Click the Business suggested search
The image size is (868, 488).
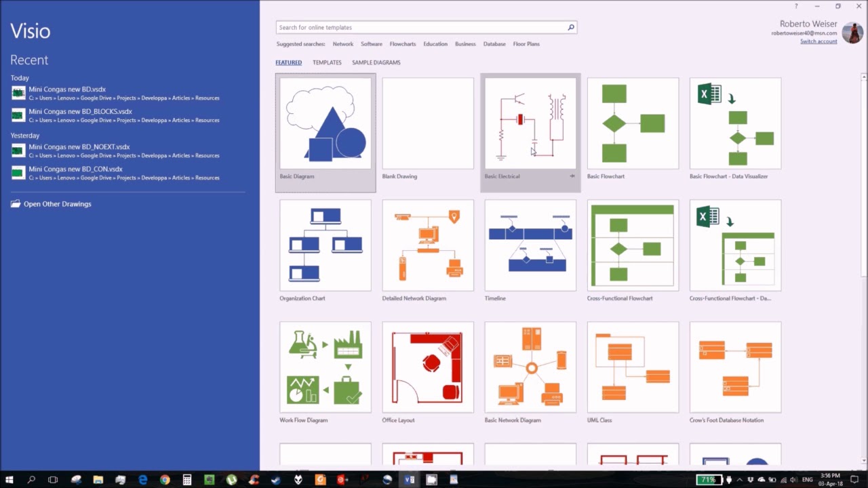coord(465,44)
